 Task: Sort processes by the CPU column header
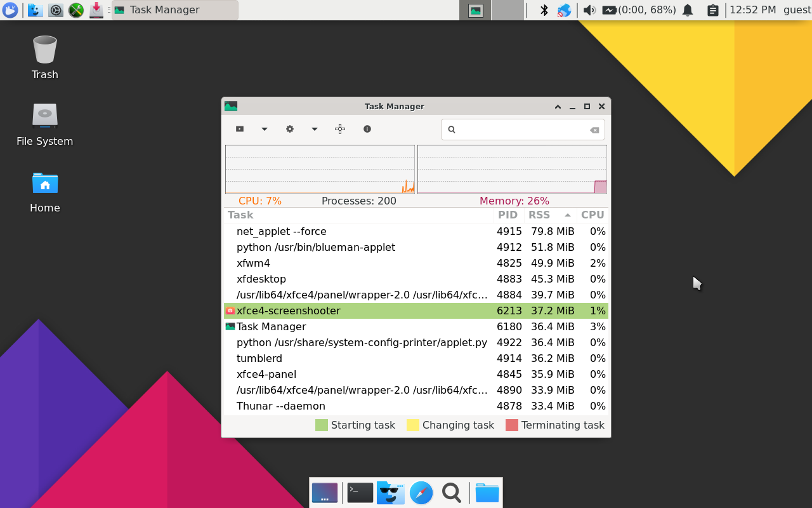click(x=593, y=215)
